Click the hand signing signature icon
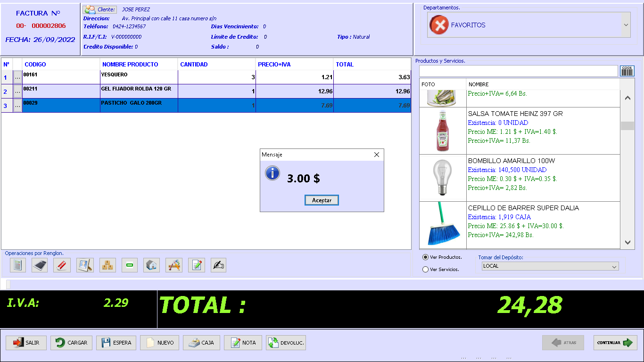 218,265
